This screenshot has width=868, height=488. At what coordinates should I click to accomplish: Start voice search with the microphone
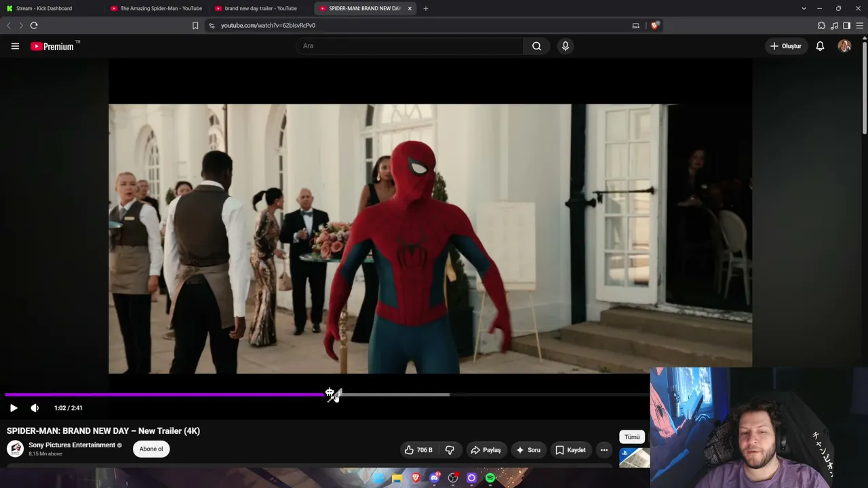point(566,46)
